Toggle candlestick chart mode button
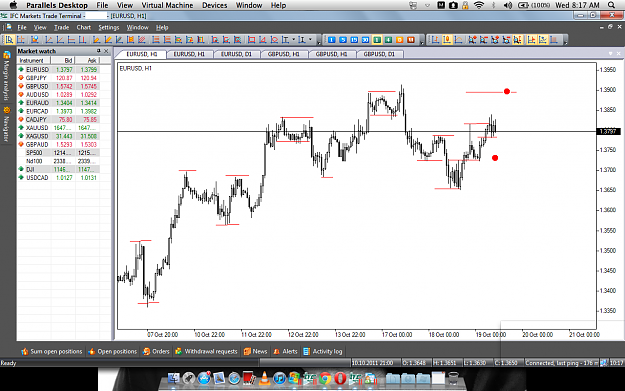The width and height of the screenshot is (625, 391). pos(447,39)
